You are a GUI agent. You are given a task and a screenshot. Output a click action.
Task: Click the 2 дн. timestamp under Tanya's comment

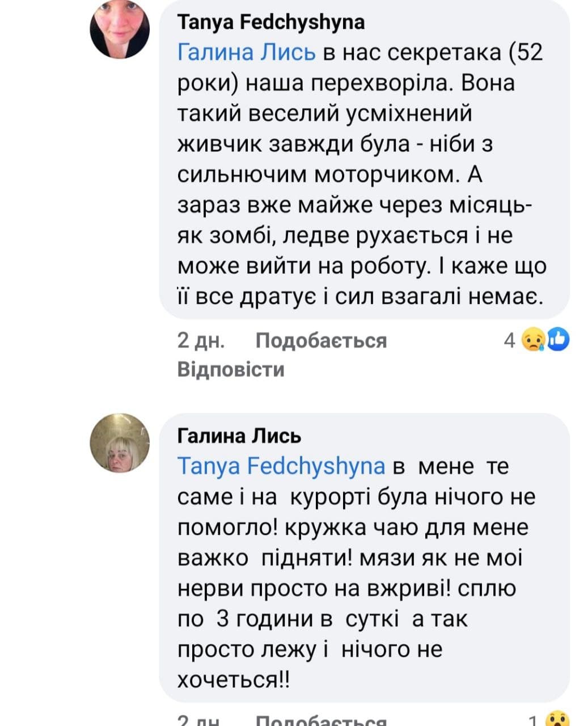pyautogui.click(x=201, y=340)
